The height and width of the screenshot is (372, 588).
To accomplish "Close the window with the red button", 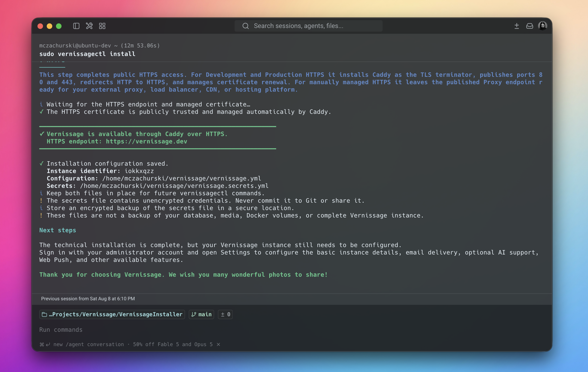I will (x=40, y=26).
